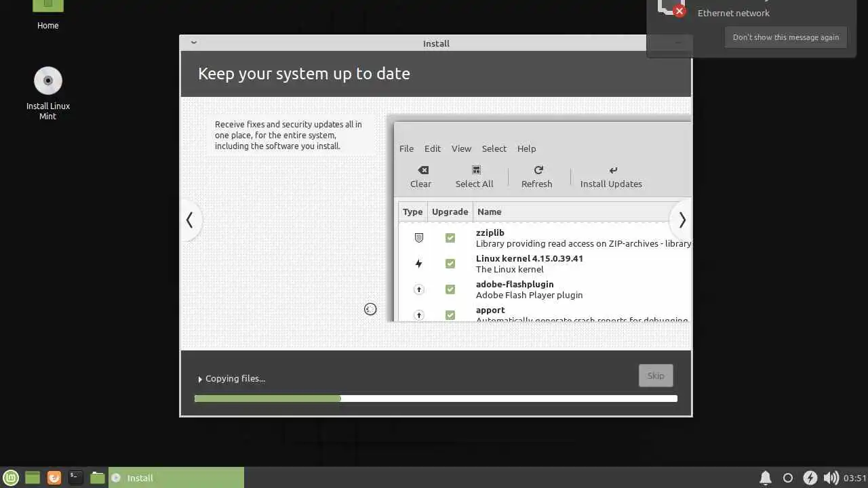This screenshot has height=488, width=868.
Task: Open power manager lightning tray icon
Action: tap(810, 478)
